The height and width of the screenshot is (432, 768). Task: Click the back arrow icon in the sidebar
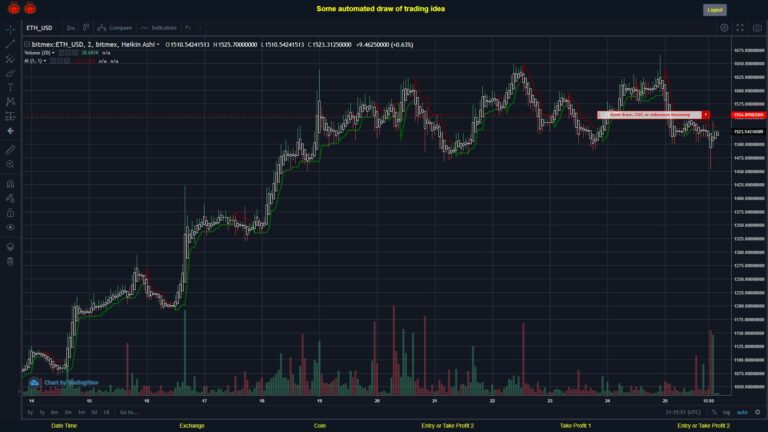tap(10, 131)
